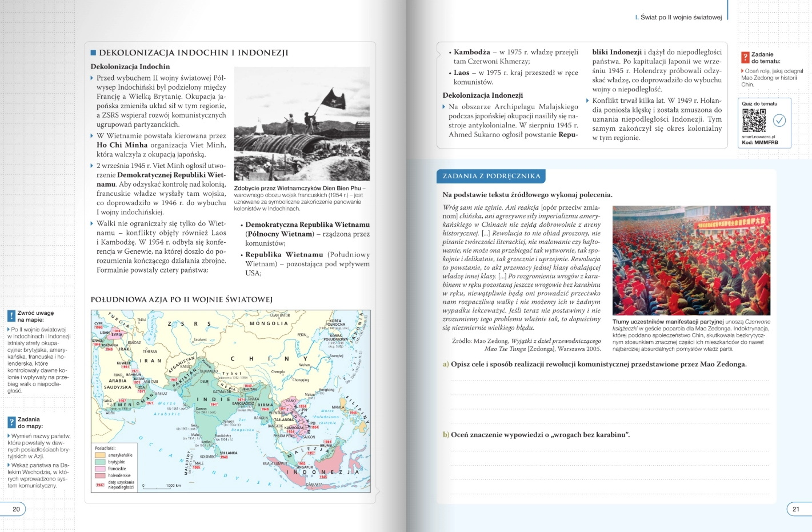Click question a) "Opisz cele i sposób realizacji rewolucji..."
The image size is (812, 532).
[595, 364]
